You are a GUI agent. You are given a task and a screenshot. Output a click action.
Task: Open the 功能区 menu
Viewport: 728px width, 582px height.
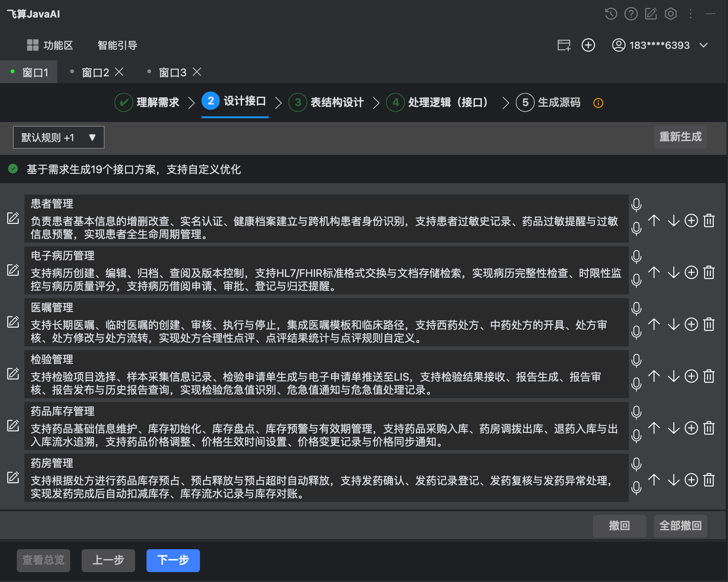50,45
